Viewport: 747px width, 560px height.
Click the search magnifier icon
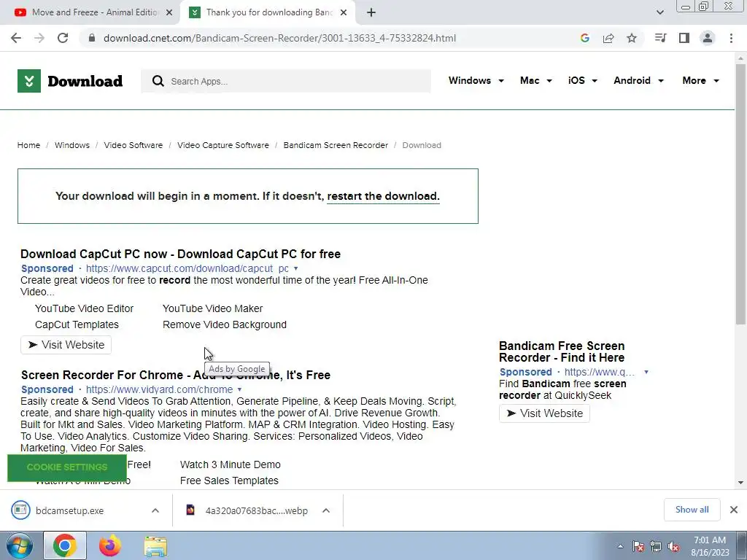(x=158, y=81)
